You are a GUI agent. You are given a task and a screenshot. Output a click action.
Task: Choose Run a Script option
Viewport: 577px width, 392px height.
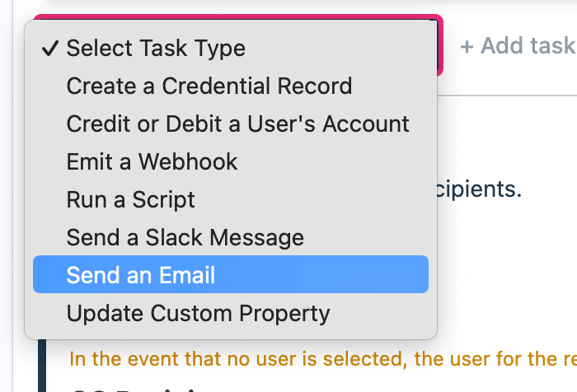pos(130,199)
